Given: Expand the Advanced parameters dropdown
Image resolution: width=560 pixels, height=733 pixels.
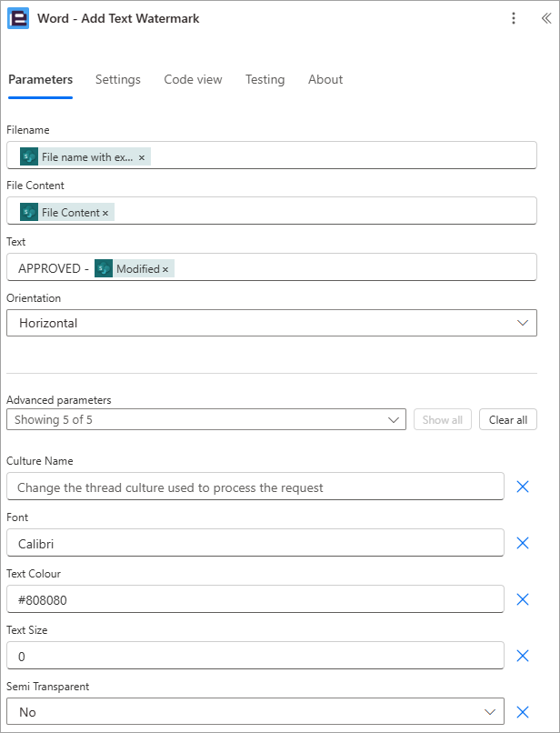Looking at the screenshot, I should pyautogui.click(x=206, y=420).
